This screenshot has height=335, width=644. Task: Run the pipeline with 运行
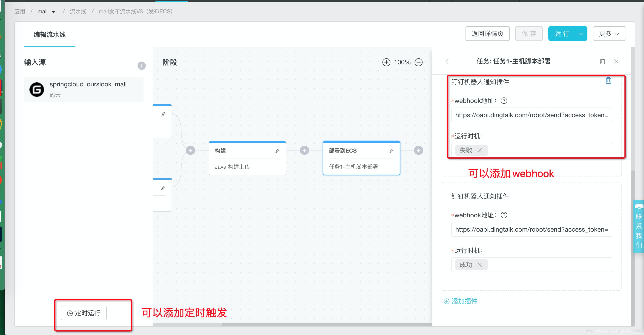(561, 34)
